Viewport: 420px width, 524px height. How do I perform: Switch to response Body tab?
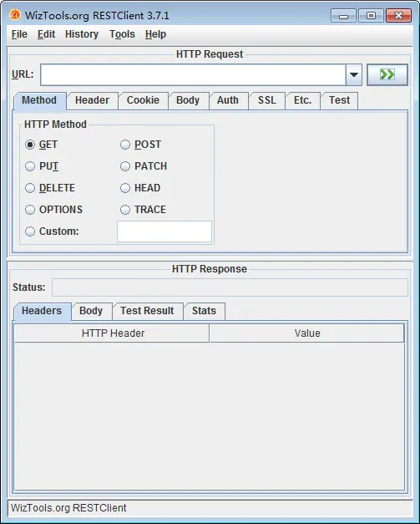(x=91, y=311)
